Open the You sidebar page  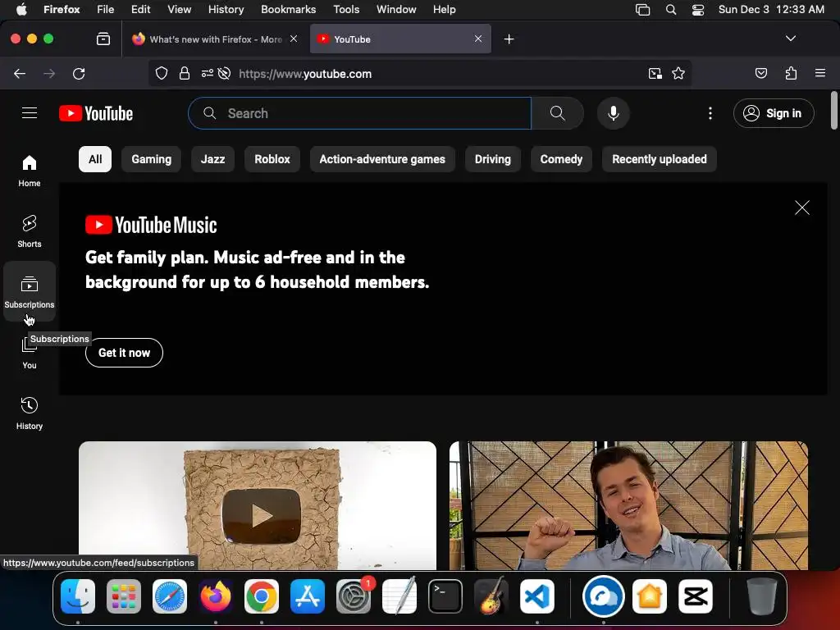(x=30, y=353)
